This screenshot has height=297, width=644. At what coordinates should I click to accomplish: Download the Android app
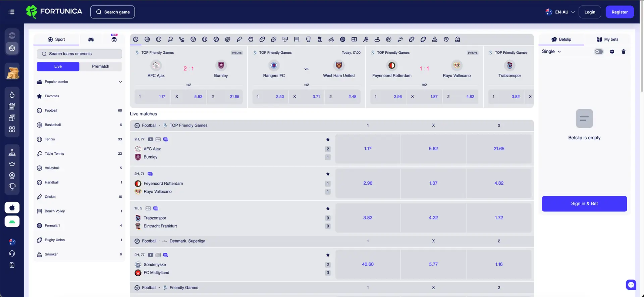coord(12,221)
